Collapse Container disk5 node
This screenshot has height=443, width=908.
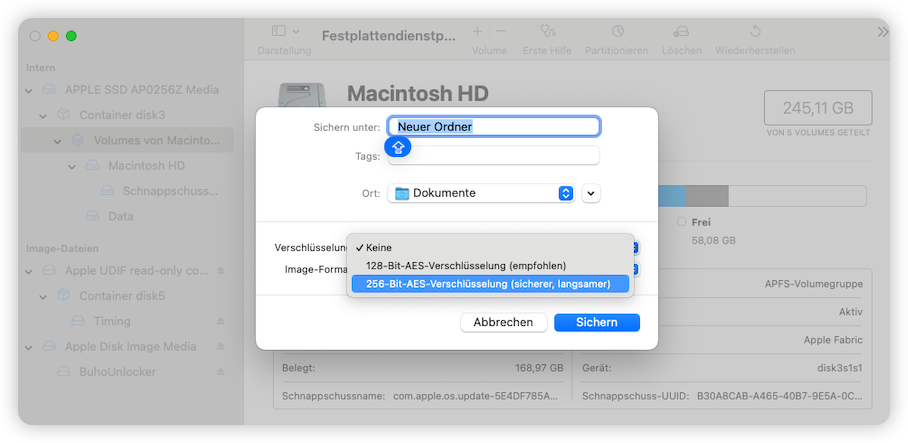tap(43, 296)
